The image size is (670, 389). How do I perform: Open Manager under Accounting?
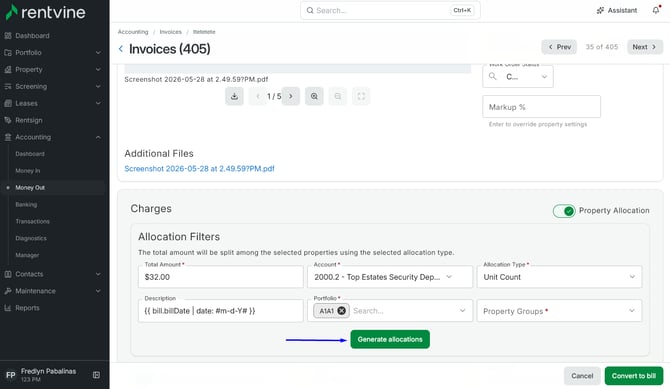(27, 255)
